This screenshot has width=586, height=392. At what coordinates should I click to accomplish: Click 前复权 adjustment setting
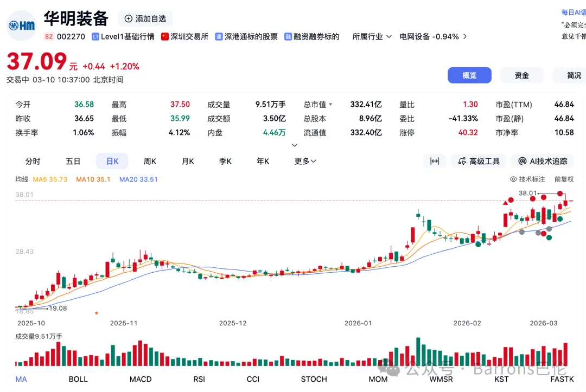tap(564, 179)
